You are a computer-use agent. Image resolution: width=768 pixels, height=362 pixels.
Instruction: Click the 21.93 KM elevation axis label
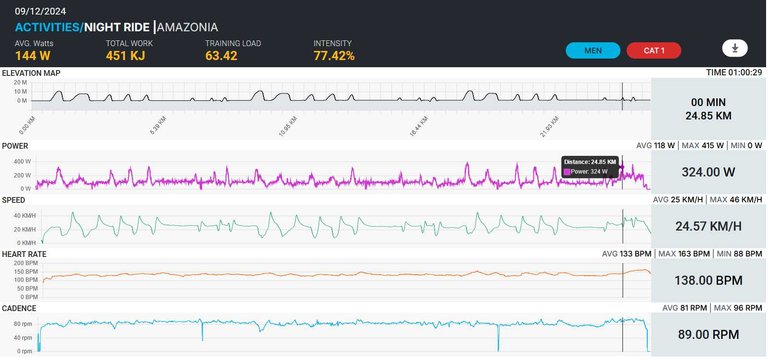click(x=550, y=127)
